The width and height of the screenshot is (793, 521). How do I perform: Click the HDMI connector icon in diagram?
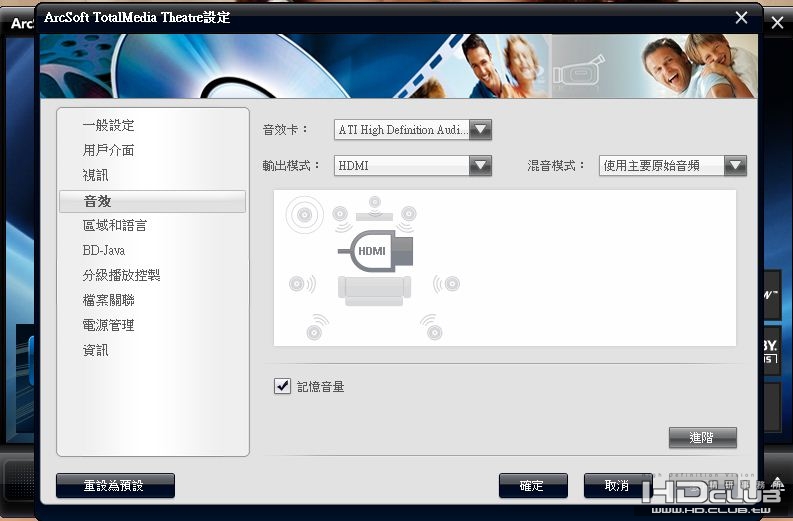(x=376, y=250)
